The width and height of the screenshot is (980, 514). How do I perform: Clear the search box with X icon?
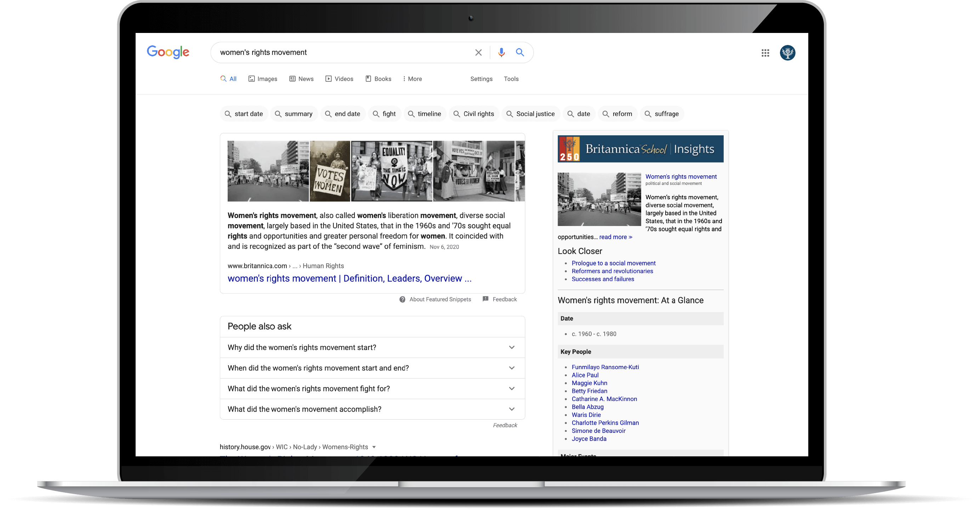point(478,52)
